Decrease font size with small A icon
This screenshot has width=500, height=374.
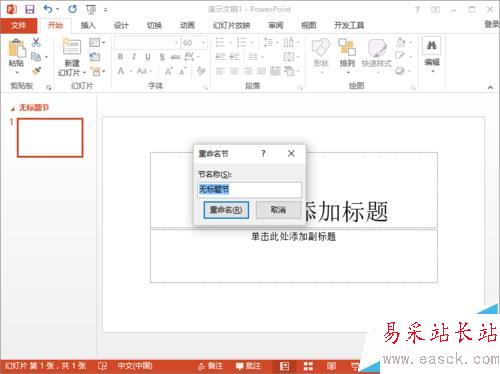coord(183,71)
